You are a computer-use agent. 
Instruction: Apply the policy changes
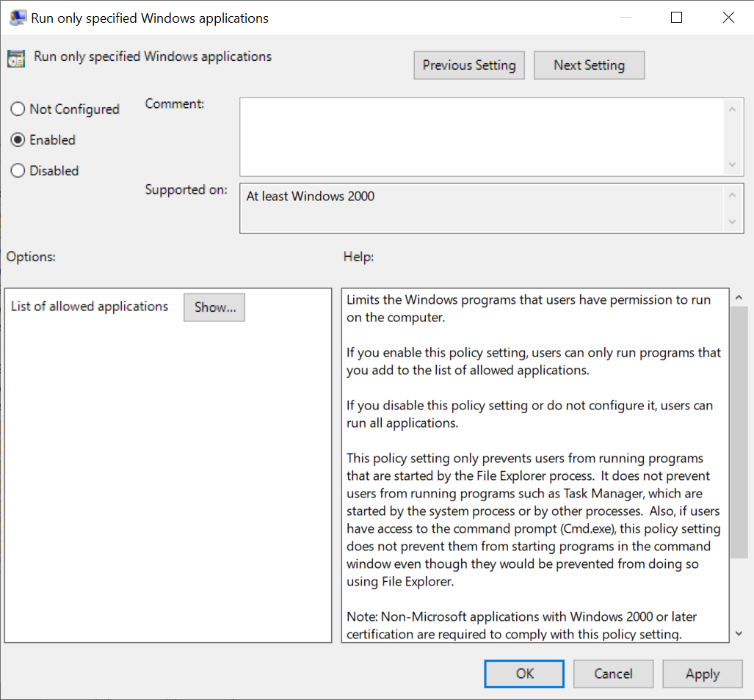click(x=702, y=674)
